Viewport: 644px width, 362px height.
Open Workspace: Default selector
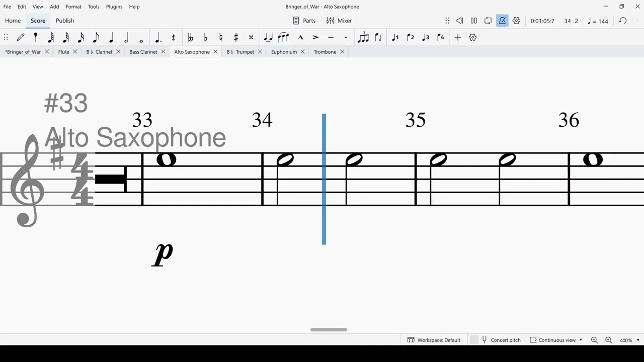[434, 340]
